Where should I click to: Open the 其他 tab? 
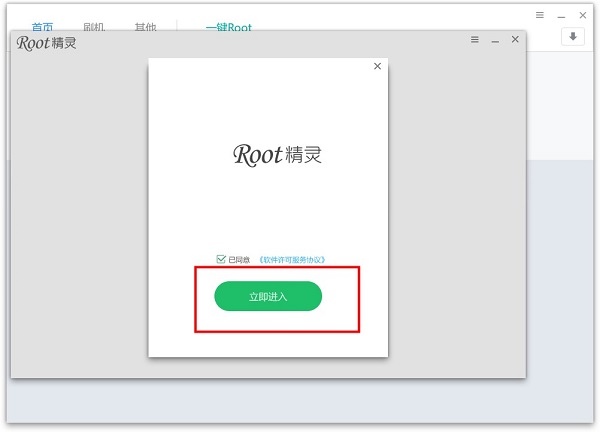pos(145,27)
